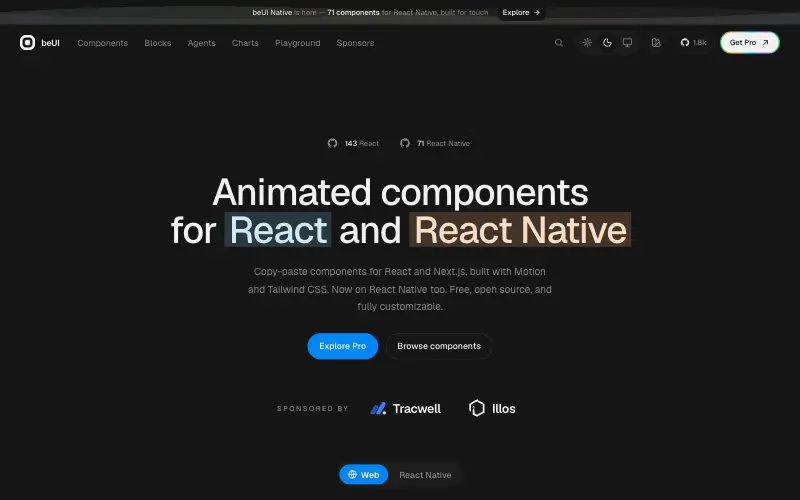Open the Sponsors nav item
Viewport: 800px width, 500px height.
pos(355,43)
